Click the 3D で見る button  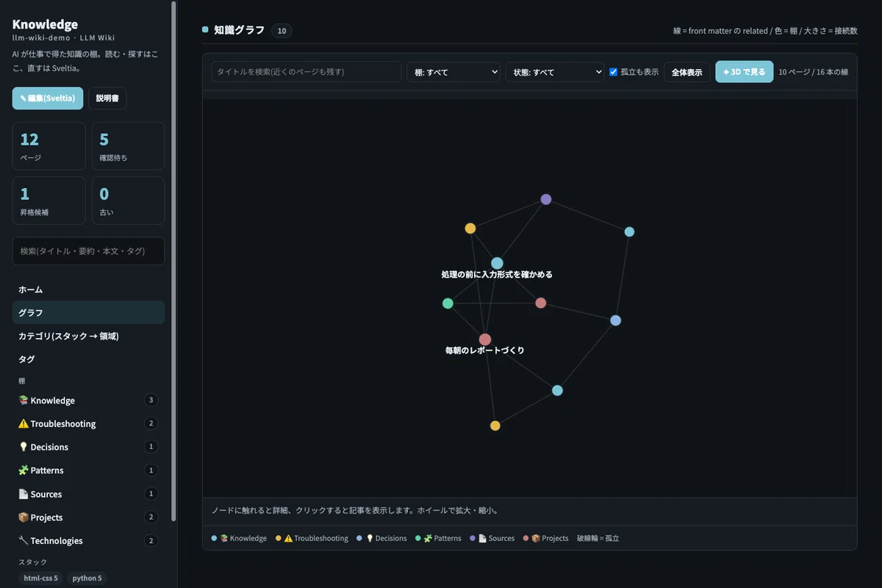(745, 72)
